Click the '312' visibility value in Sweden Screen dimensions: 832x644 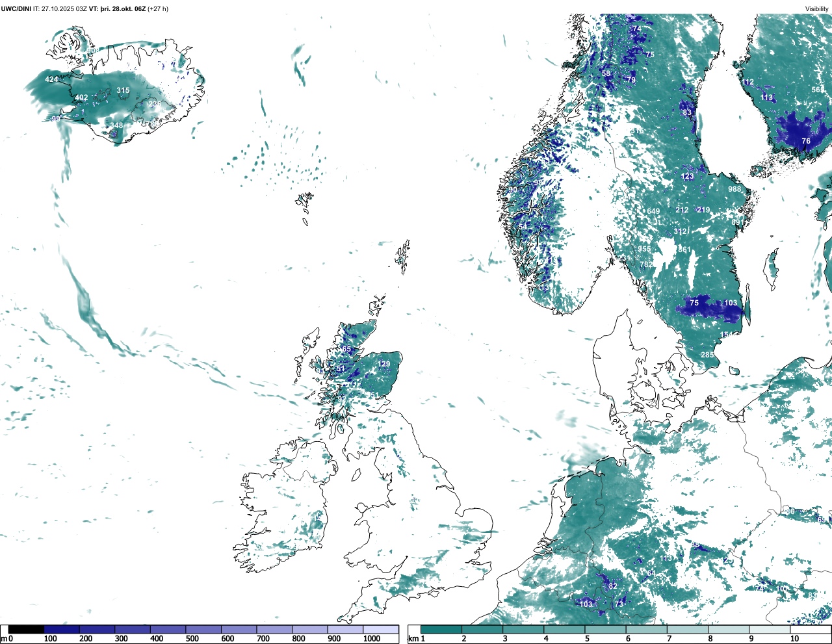coord(680,232)
